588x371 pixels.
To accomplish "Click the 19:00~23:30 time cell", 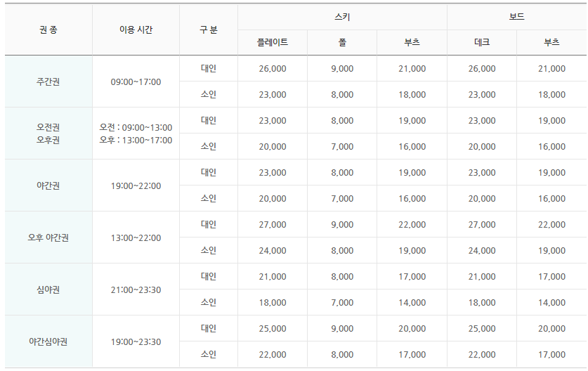I will pyautogui.click(x=136, y=341).
